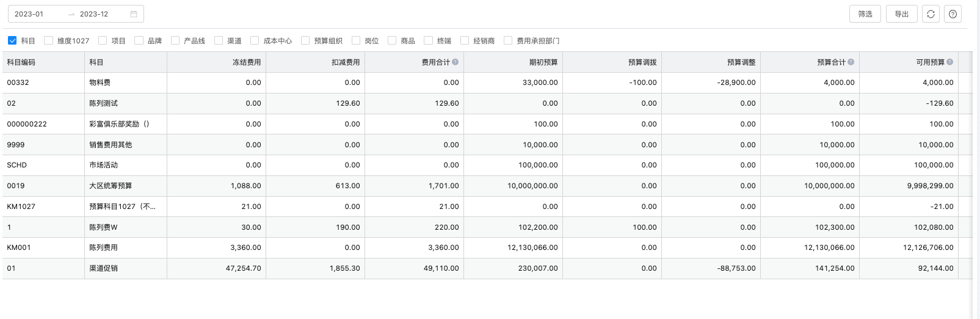Enable the 维度1027 checkbox

(49, 40)
